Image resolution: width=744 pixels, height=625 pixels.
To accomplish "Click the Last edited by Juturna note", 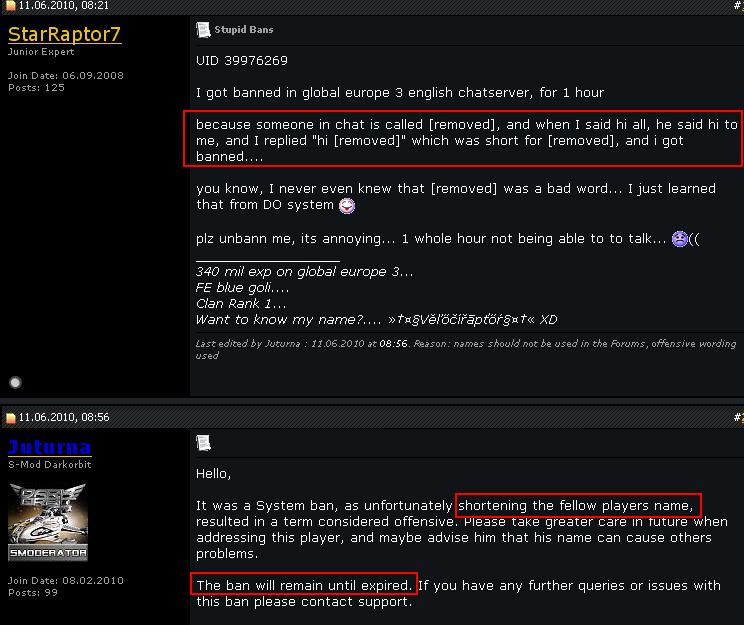I will [466, 349].
